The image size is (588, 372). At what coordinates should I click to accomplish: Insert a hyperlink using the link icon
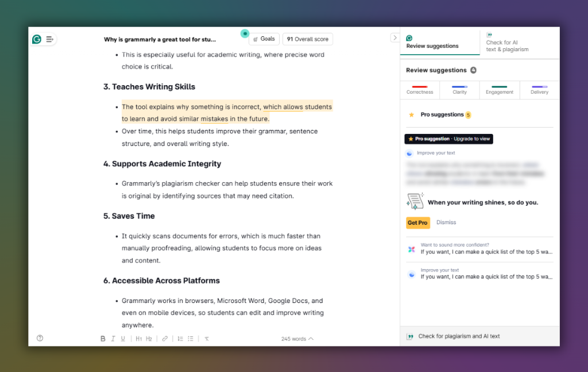(165, 338)
